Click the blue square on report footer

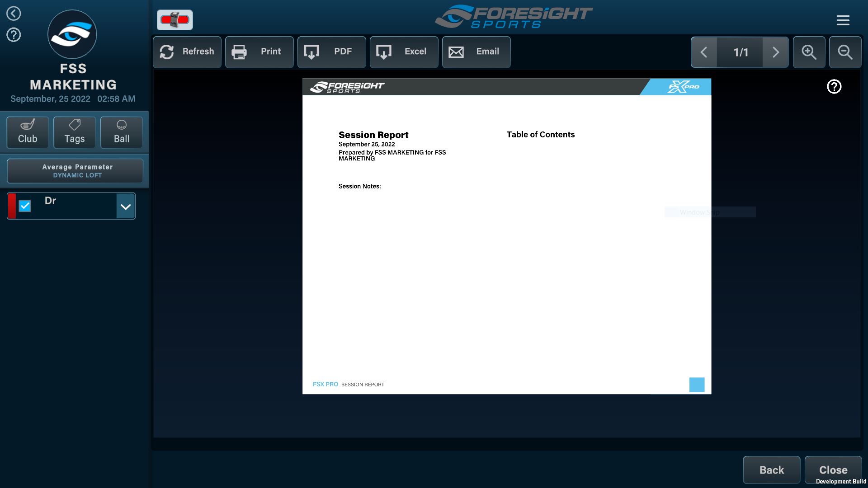[x=697, y=385]
